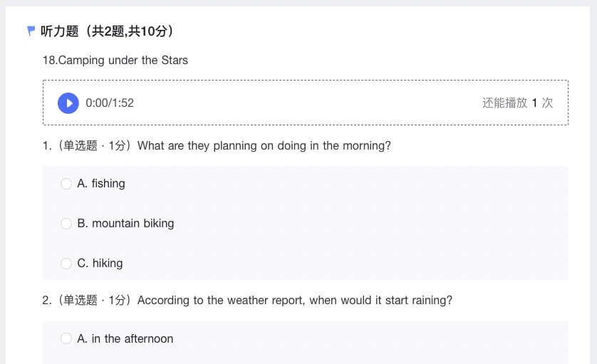
Task: Click the 听力题 section heading
Action: pos(59,31)
